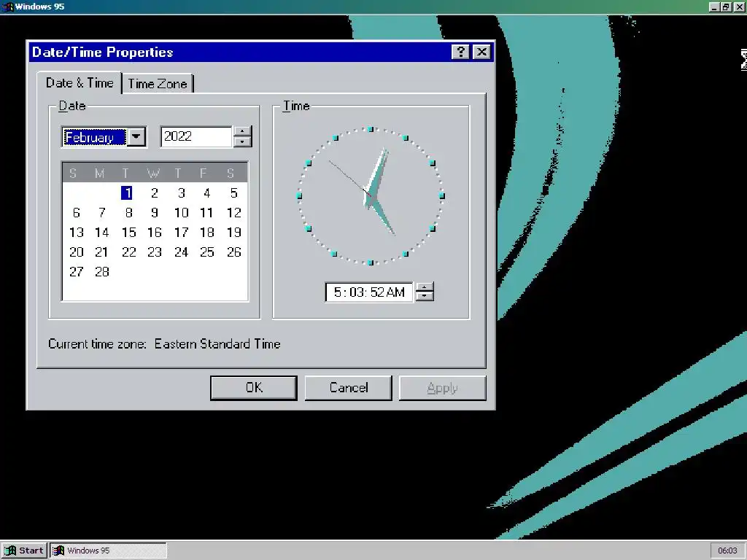The height and width of the screenshot is (560, 747).
Task: Click the question mark help button
Action: coord(460,52)
